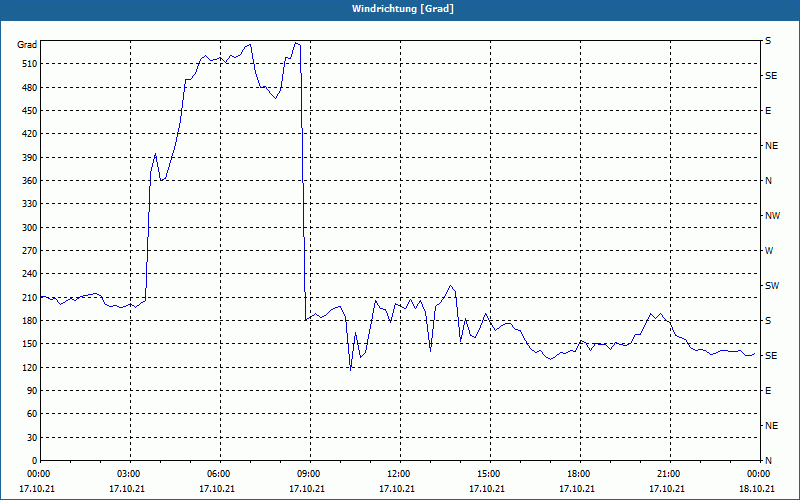
Task: Click the 15:00 time label
Action: point(490,474)
